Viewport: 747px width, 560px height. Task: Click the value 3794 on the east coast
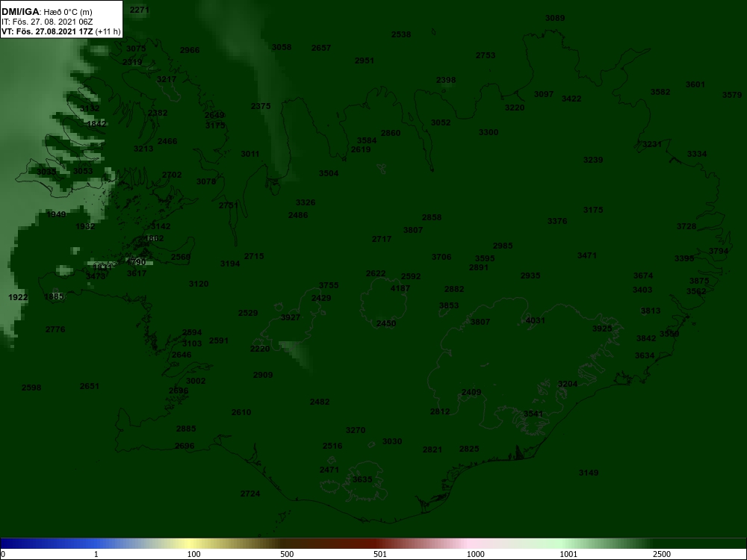719,251
